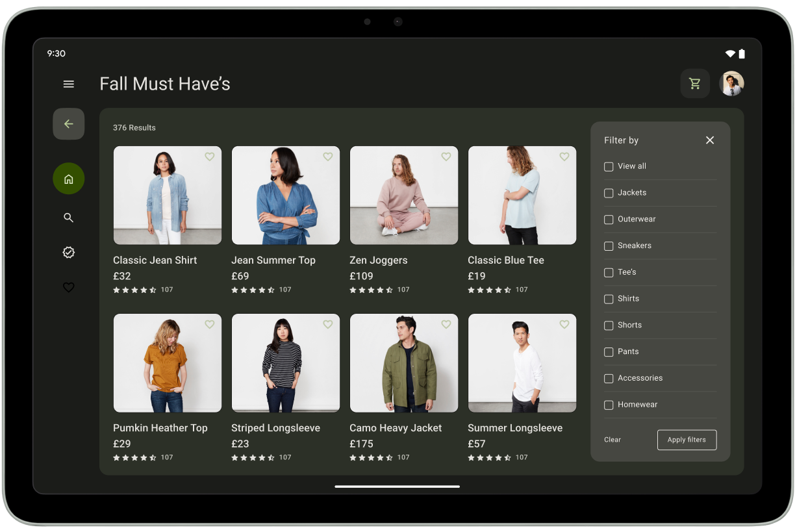
Task: Open the Home section in sidebar
Action: [68, 179]
